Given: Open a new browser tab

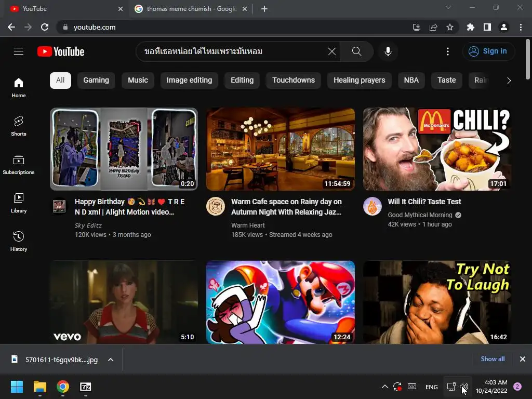Looking at the screenshot, I should pyautogui.click(x=264, y=9).
